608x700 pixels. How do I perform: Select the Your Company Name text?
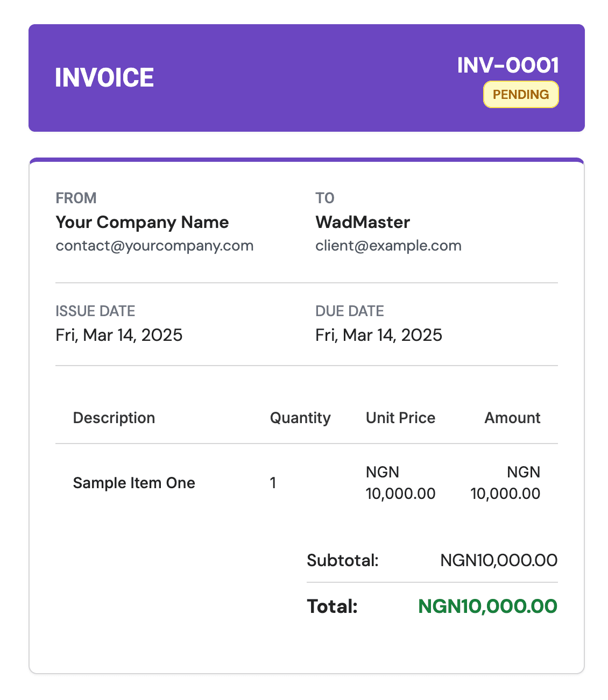[142, 223]
